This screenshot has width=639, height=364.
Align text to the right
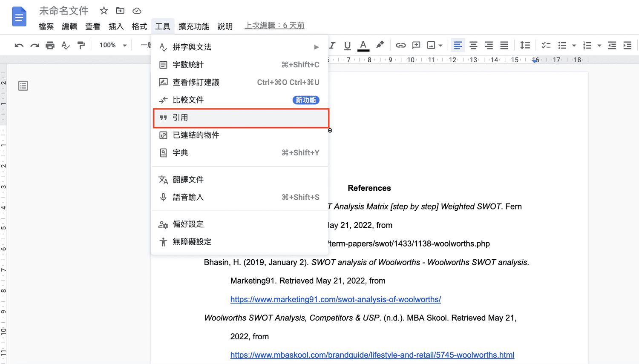point(489,45)
